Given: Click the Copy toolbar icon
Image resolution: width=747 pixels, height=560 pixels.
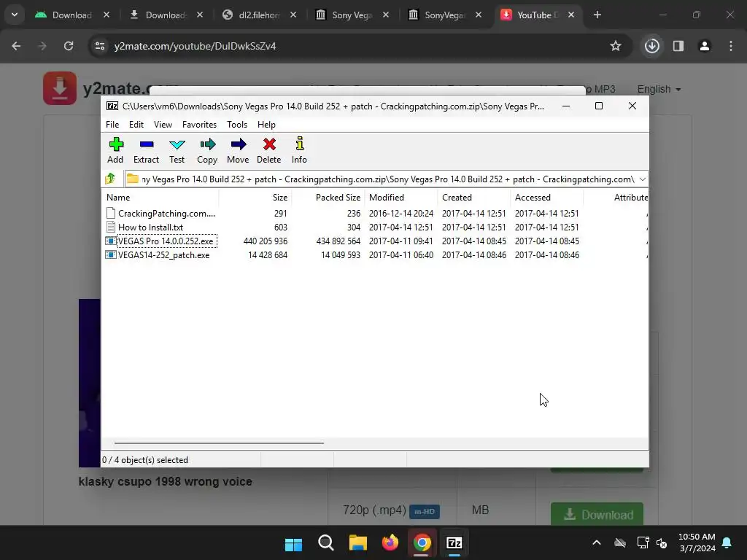Looking at the screenshot, I should click(207, 150).
